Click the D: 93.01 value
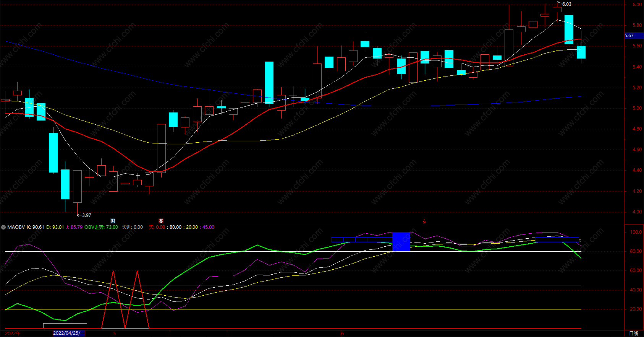The height and width of the screenshot is (337, 644). 55,227
